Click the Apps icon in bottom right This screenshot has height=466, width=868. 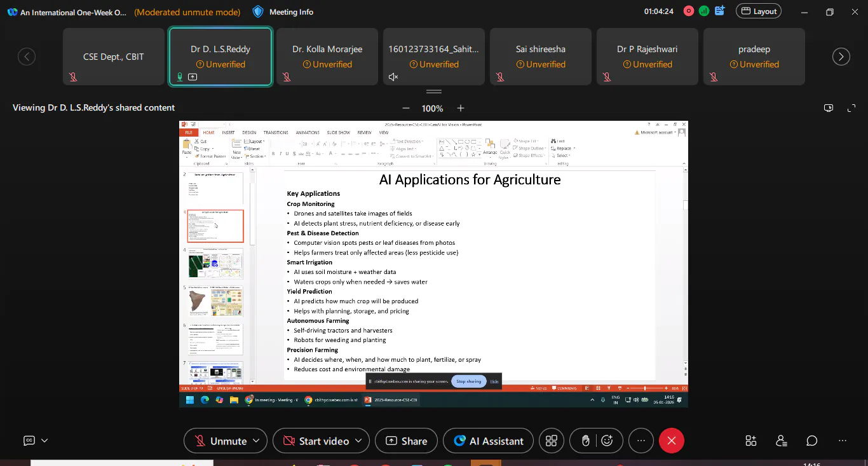point(751,441)
